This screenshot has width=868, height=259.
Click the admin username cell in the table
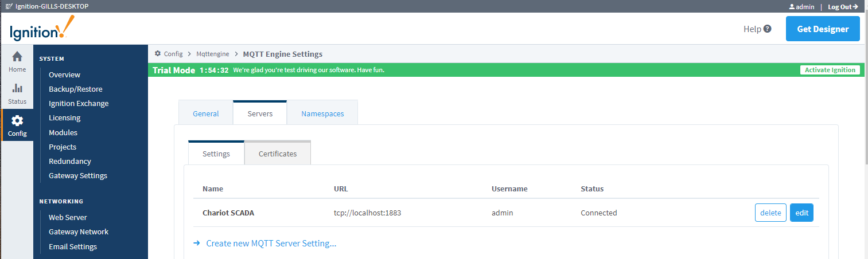[502, 213]
